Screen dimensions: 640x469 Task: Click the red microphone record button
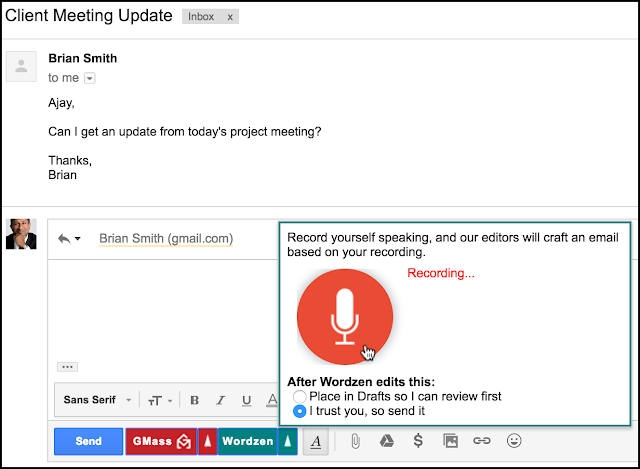pyautogui.click(x=345, y=317)
